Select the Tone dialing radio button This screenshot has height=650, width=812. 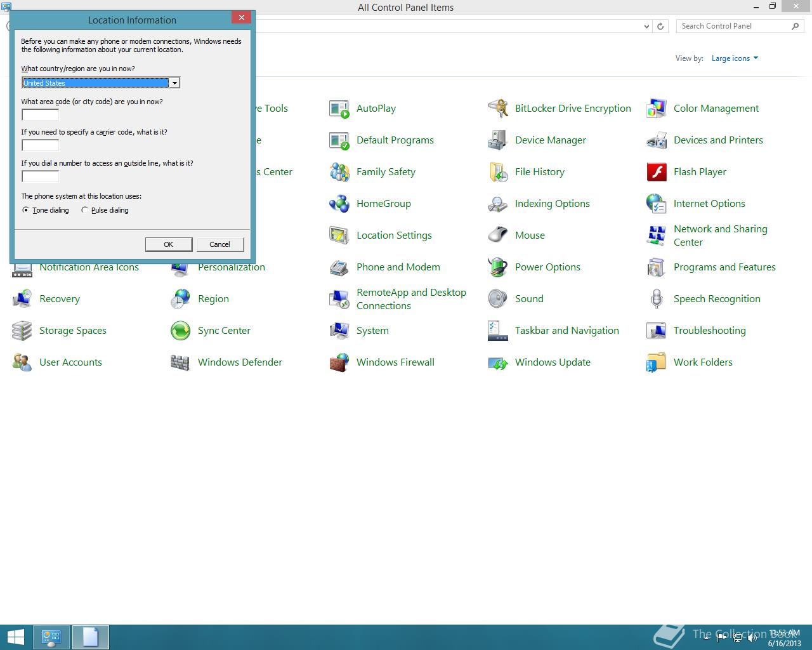pos(26,210)
